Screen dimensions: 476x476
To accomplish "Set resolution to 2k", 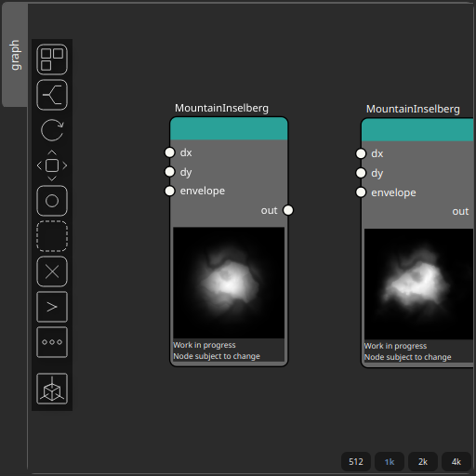I will click(423, 462).
